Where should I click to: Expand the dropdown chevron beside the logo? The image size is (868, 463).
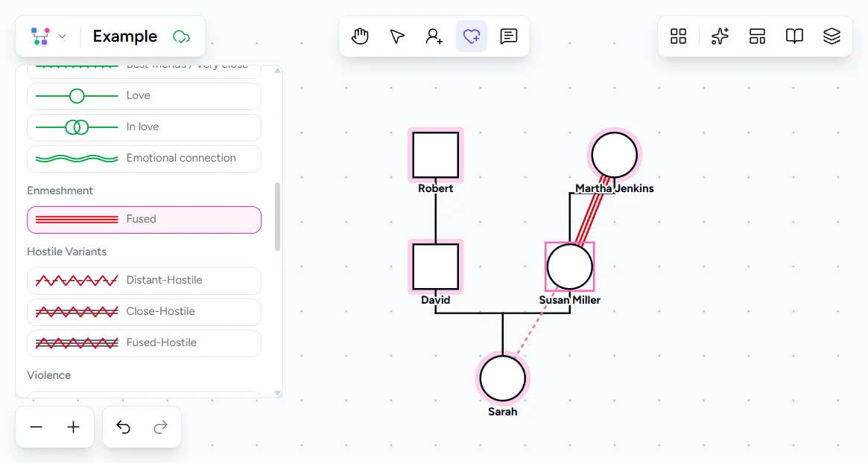click(63, 36)
